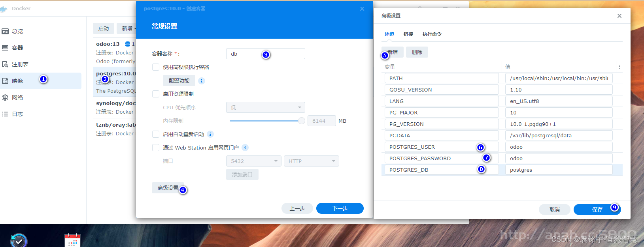Open 高级设置 advanced settings button
The image size is (644, 247).
coord(168,188)
